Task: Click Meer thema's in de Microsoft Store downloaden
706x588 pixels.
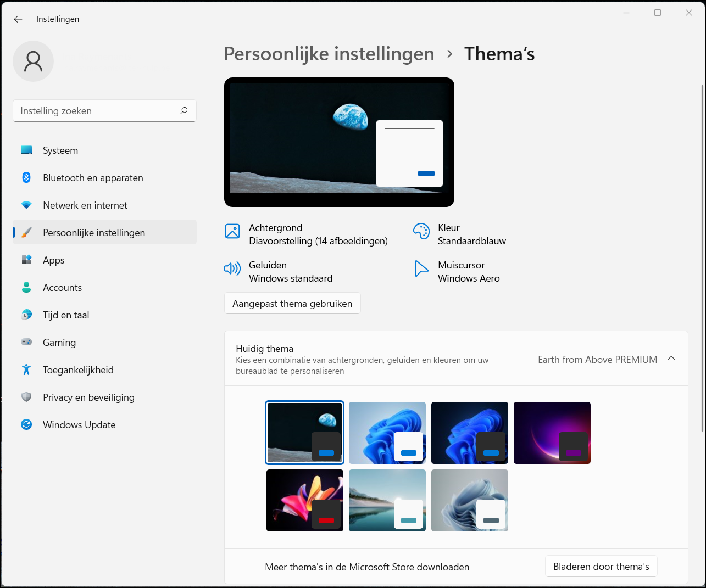Action: (x=367, y=567)
